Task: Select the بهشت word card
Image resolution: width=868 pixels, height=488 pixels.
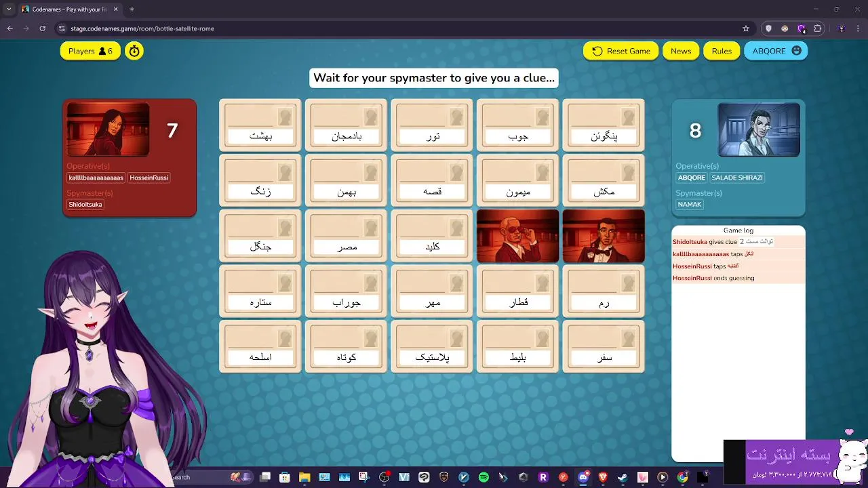Action: point(260,125)
